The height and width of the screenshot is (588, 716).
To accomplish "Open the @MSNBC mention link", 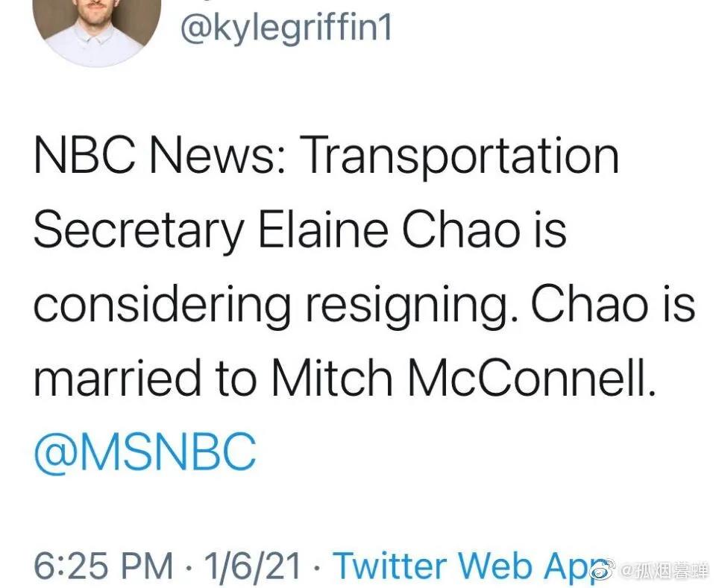I will [x=145, y=452].
